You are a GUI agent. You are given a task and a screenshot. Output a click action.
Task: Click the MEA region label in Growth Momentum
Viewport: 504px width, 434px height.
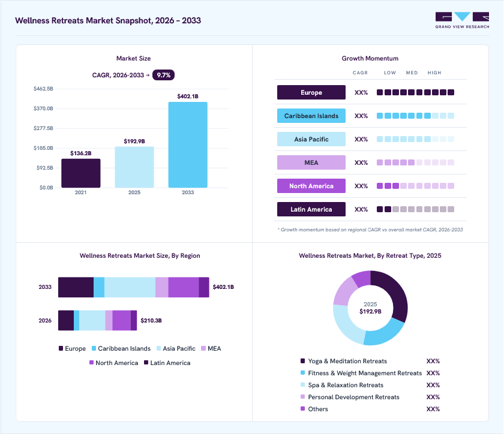(x=311, y=162)
